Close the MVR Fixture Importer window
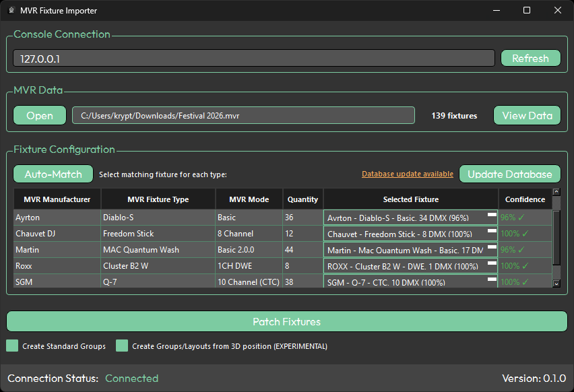The image size is (574, 392). click(x=557, y=10)
